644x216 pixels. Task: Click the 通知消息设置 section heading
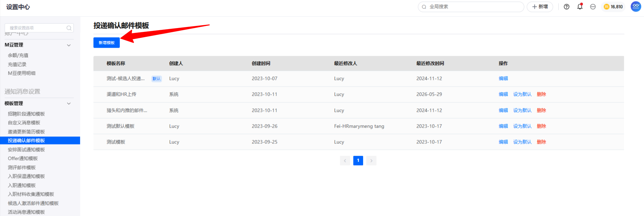click(22, 92)
